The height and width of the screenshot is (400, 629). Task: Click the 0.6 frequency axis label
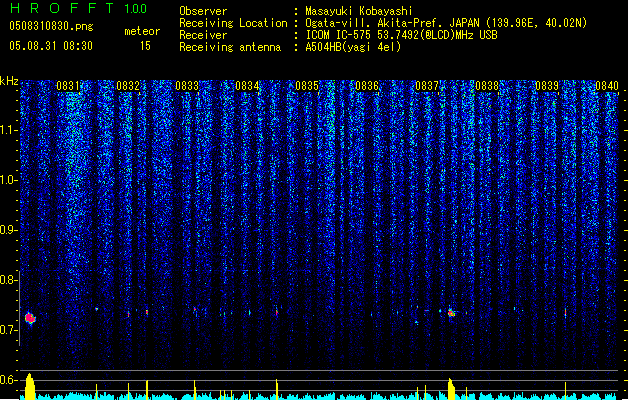[x=9, y=380]
